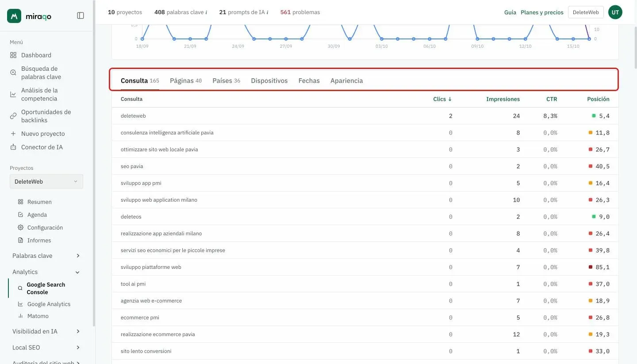The image size is (637, 364).
Task: Expand the Visibilidad en IA section
Action: 46,331
